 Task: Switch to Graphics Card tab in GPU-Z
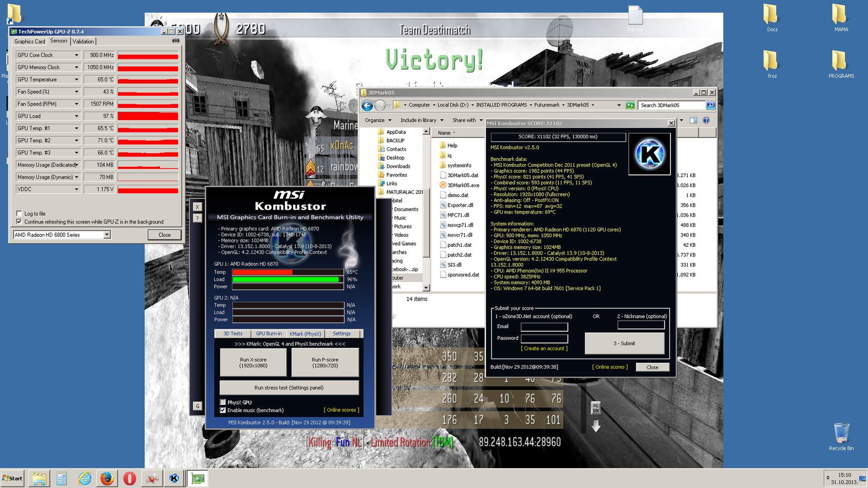coord(29,42)
